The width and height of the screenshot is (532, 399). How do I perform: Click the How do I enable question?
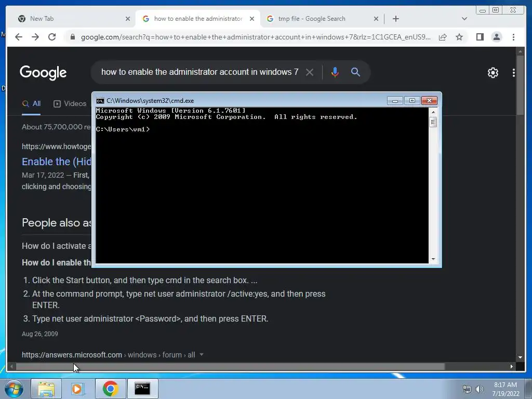pos(57,262)
